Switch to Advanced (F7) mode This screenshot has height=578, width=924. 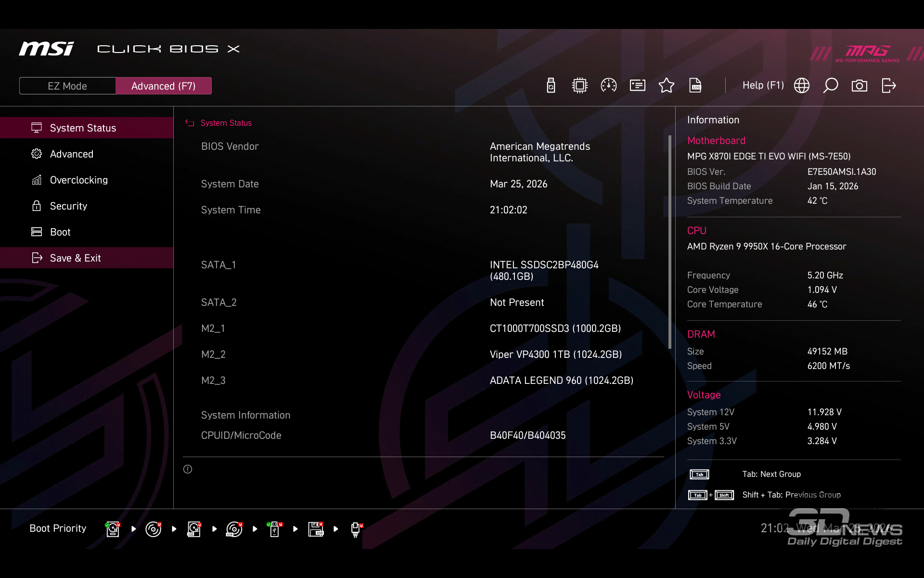point(164,86)
